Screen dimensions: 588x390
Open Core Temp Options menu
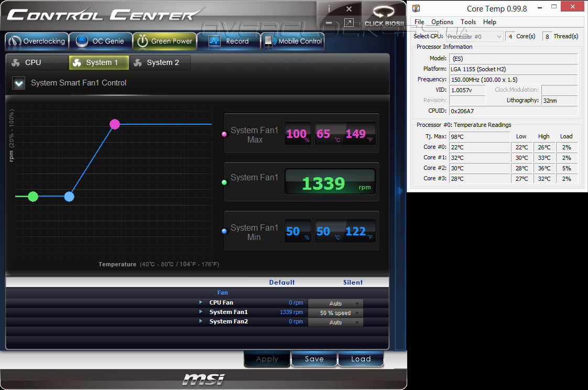[x=442, y=21]
